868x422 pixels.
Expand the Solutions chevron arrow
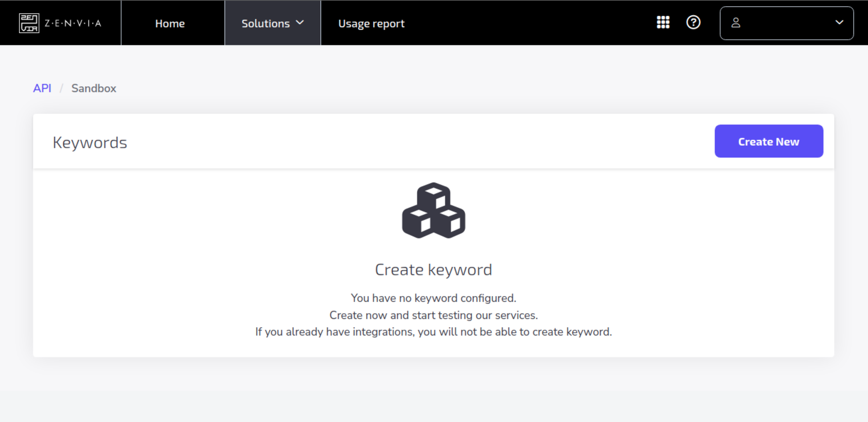[300, 23]
